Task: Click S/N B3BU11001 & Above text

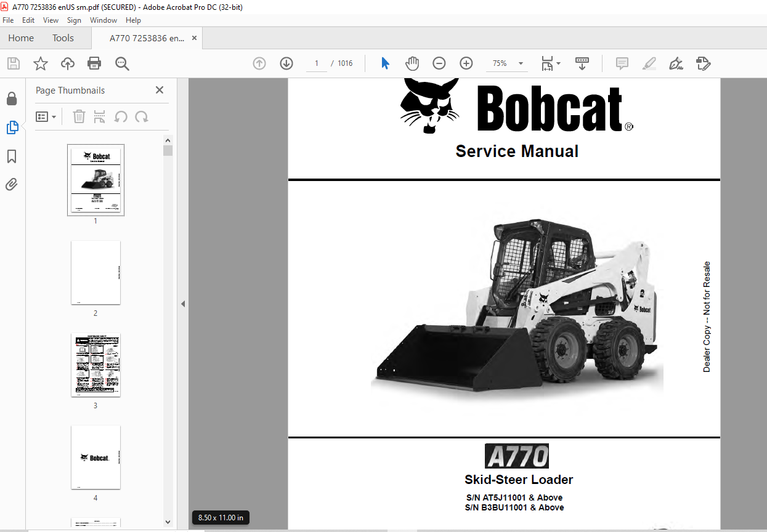Action: pos(514,507)
